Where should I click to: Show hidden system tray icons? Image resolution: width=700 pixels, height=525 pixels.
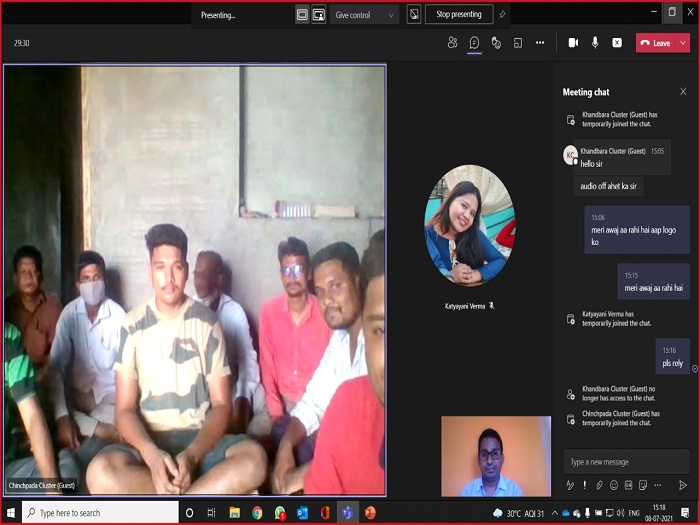click(x=555, y=513)
